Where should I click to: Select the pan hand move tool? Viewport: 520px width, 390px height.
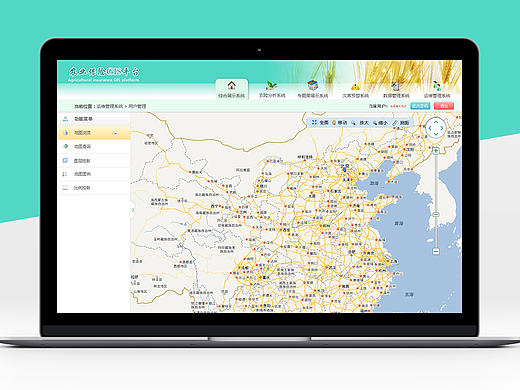(x=339, y=123)
